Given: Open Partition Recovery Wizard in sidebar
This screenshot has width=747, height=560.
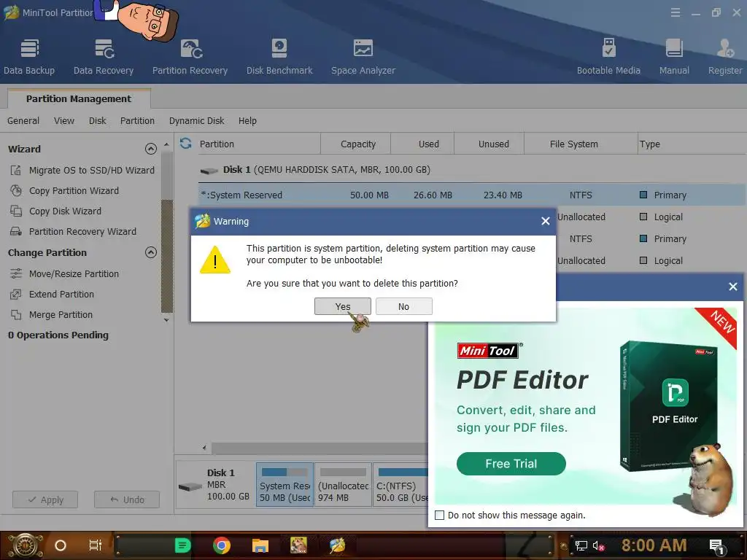Looking at the screenshot, I should 74,231.
